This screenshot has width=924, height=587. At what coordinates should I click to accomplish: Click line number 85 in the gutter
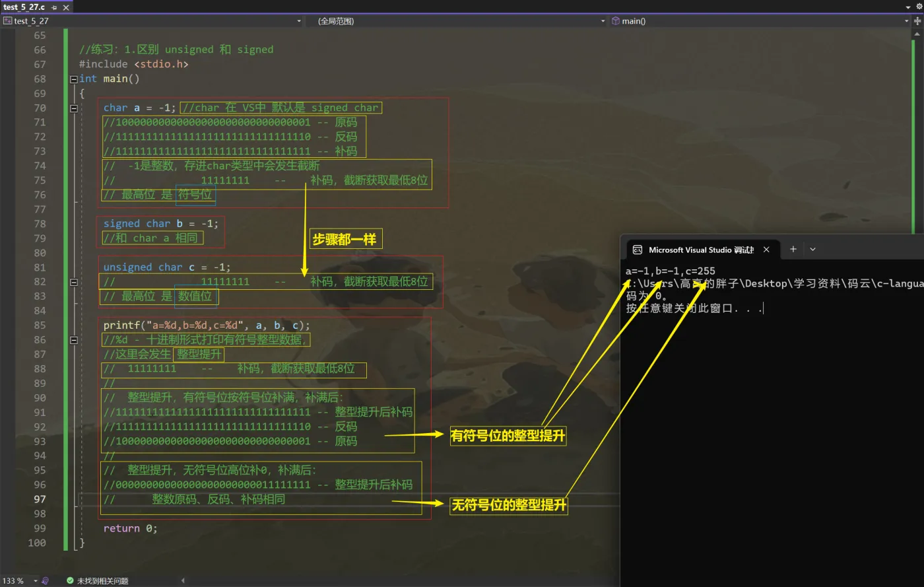(40, 325)
